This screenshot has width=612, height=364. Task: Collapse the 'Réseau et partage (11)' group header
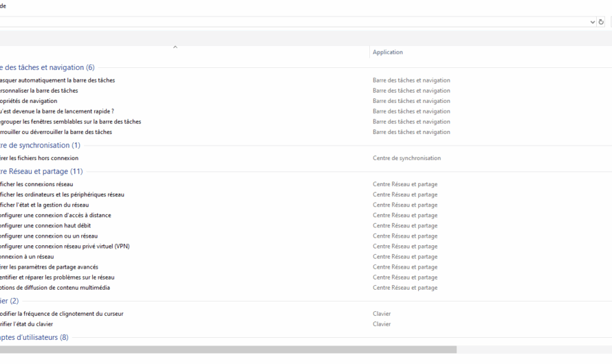(43, 171)
